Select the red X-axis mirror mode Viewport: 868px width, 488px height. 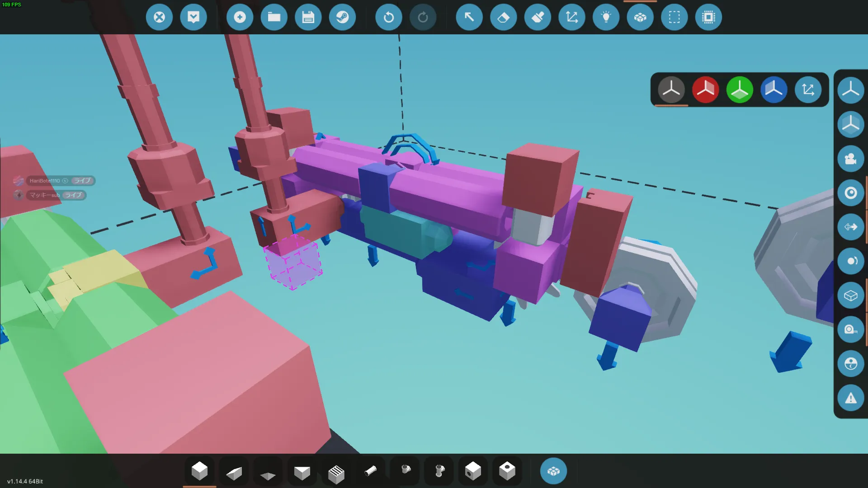(705, 90)
